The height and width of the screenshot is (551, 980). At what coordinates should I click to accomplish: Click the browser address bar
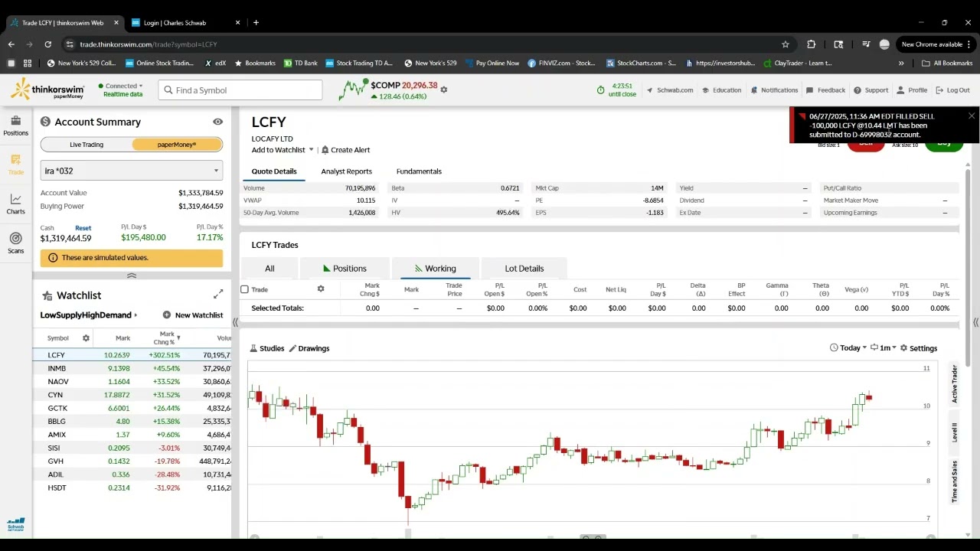(x=425, y=44)
